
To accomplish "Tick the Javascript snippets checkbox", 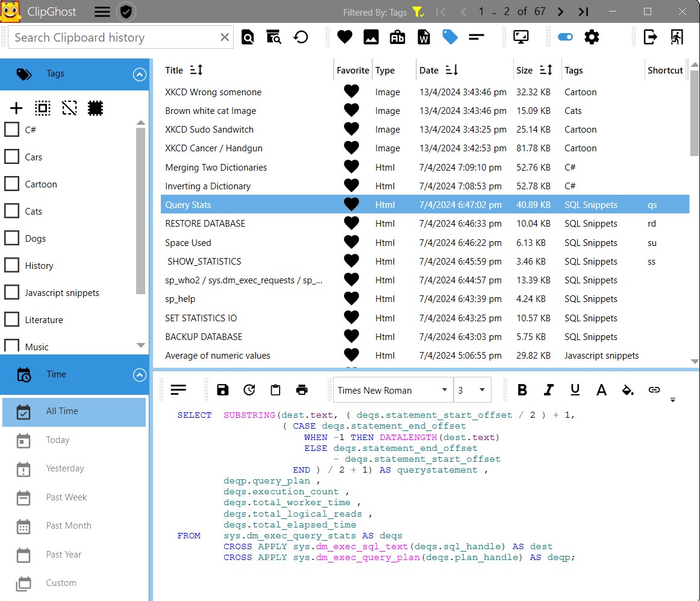I will pyautogui.click(x=11, y=292).
